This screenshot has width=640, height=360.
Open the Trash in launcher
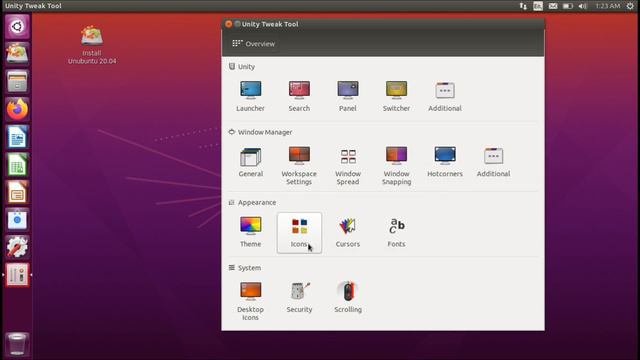(x=17, y=344)
